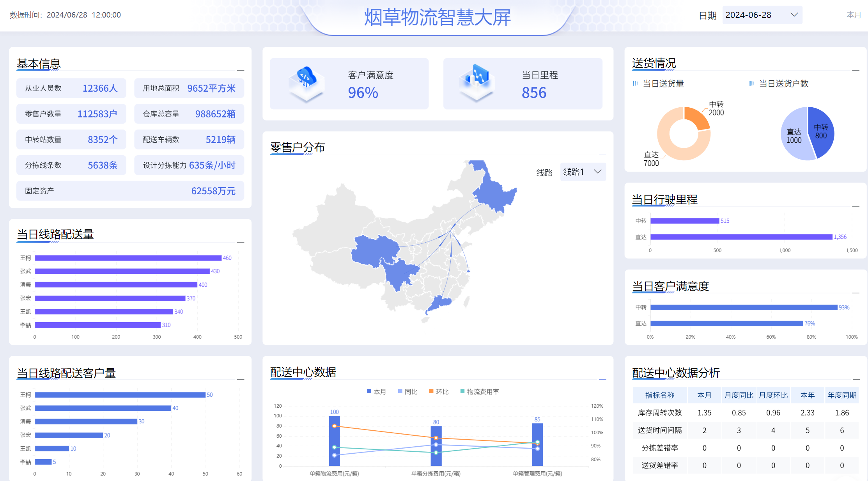Click the 零售户数量 112583户 card
Screen dimensions: 868x481
tap(71, 114)
